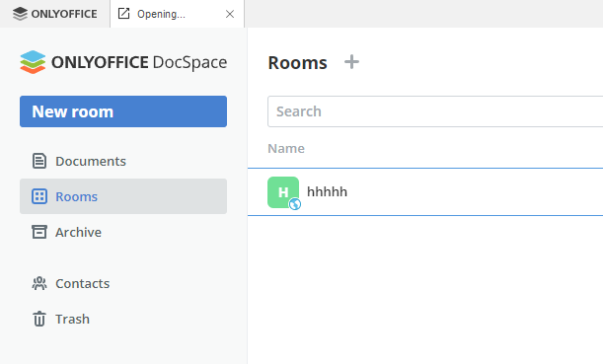603x364 pixels.
Task: Sort by the Name column header
Action: 286,148
